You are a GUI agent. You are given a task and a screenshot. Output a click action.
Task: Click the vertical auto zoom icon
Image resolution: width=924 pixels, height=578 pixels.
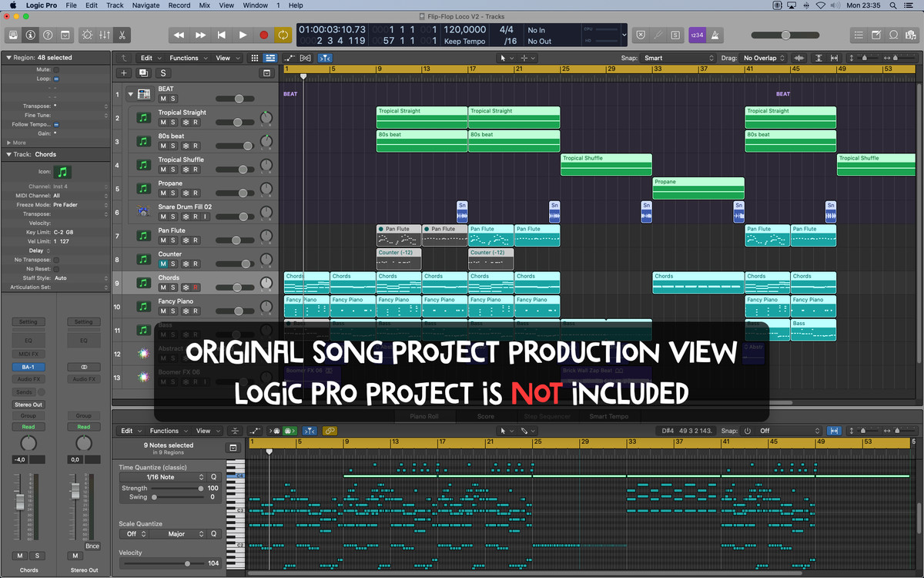pyautogui.click(x=818, y=58)
